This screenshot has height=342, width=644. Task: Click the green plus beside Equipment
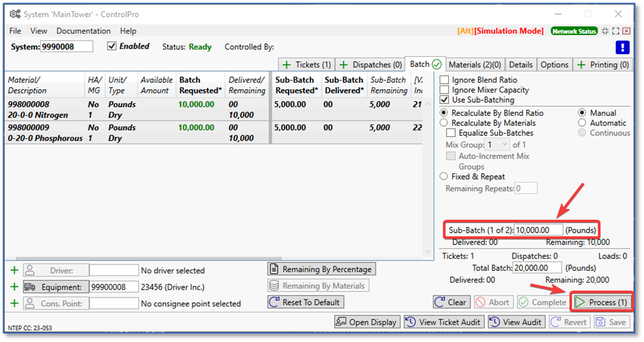coord(14,287)
